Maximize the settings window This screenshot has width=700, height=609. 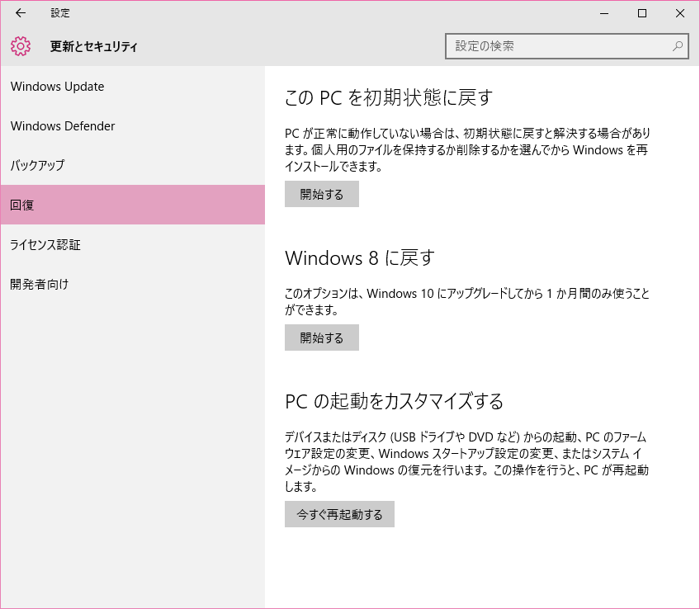click(642, 13)
